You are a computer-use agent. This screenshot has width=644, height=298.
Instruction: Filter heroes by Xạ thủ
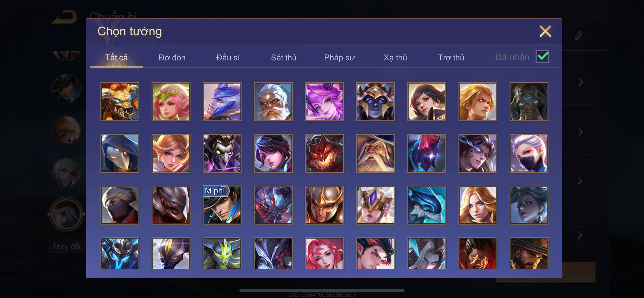pyautogui.click(x=395, y=58)
